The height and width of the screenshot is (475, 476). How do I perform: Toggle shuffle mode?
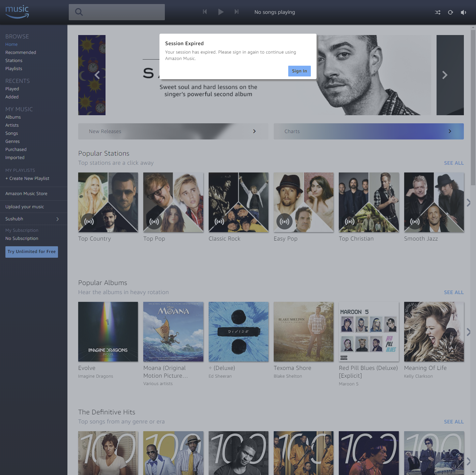[x=438, y=12]
